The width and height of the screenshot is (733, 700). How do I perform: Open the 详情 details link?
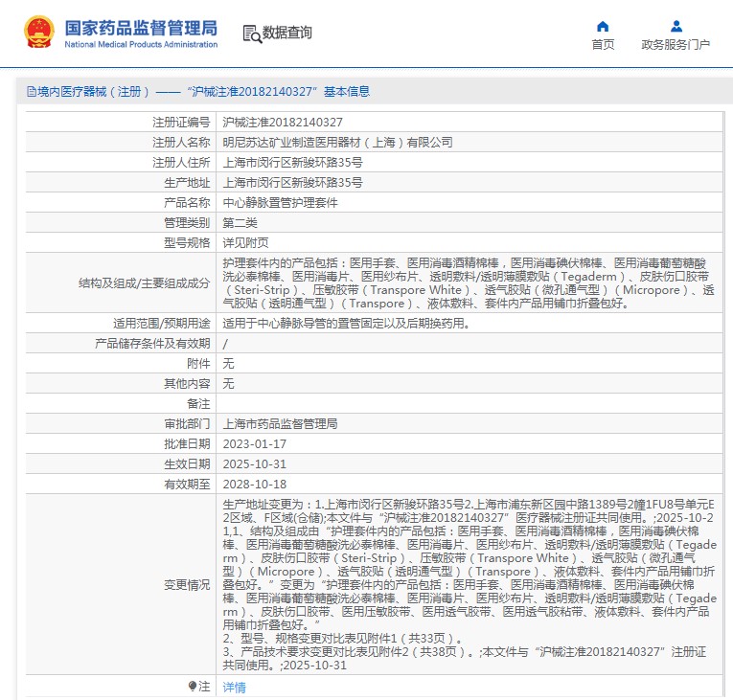(x=234, y=687)
